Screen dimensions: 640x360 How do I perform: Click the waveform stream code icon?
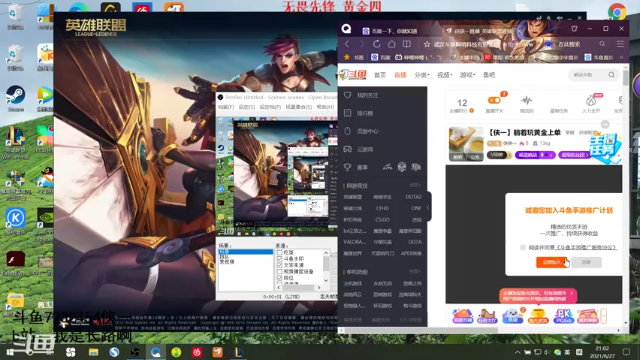(x=527, y=100)
